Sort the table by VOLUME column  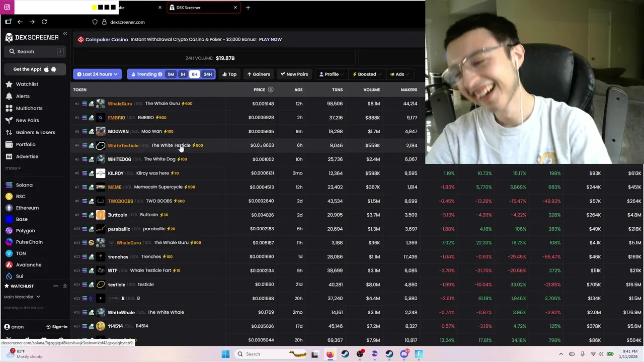(372, 89)
